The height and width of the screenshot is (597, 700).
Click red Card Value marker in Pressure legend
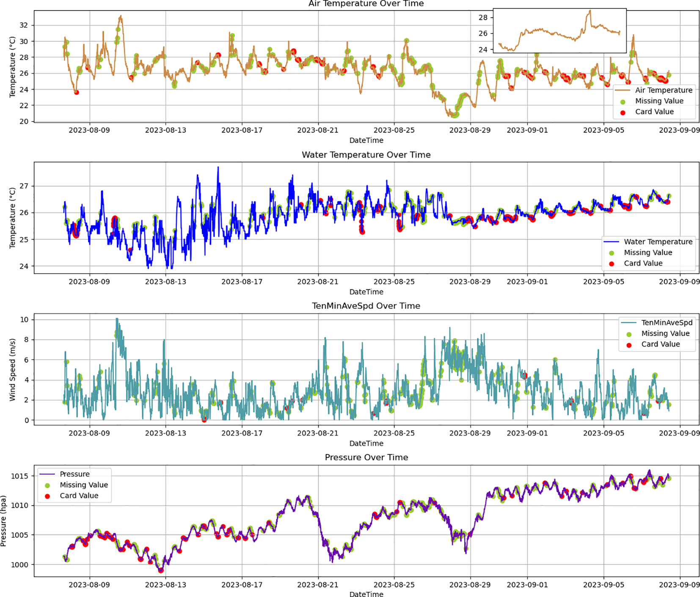pos(47,496)
